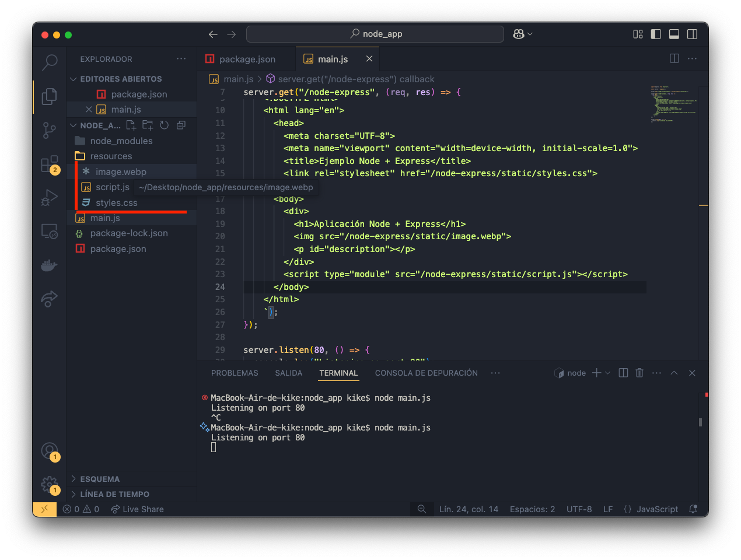The width and height of the screenshot is (741, 560).
Task: Open package-lock.json in the explorer
Action: pos(132,233)
